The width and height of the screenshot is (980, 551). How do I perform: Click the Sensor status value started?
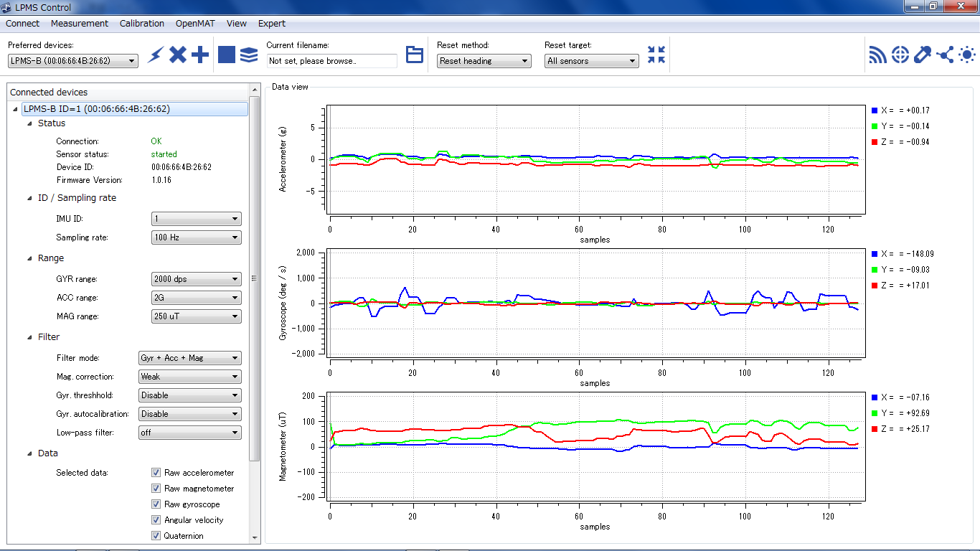(x=164, y=154)
